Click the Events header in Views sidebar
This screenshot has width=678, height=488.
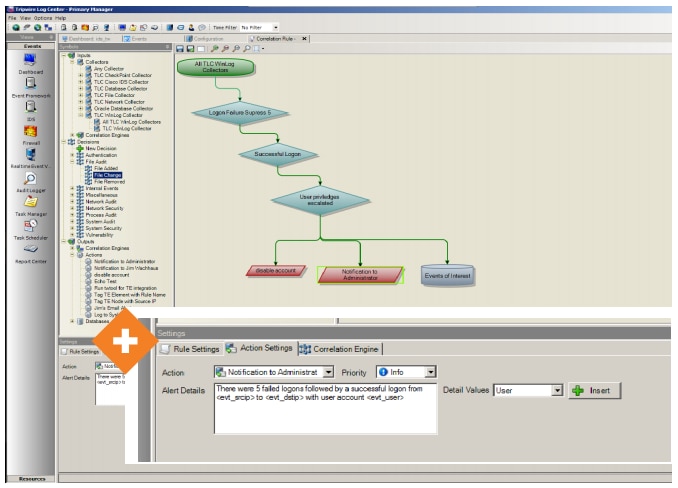[32, 46]
